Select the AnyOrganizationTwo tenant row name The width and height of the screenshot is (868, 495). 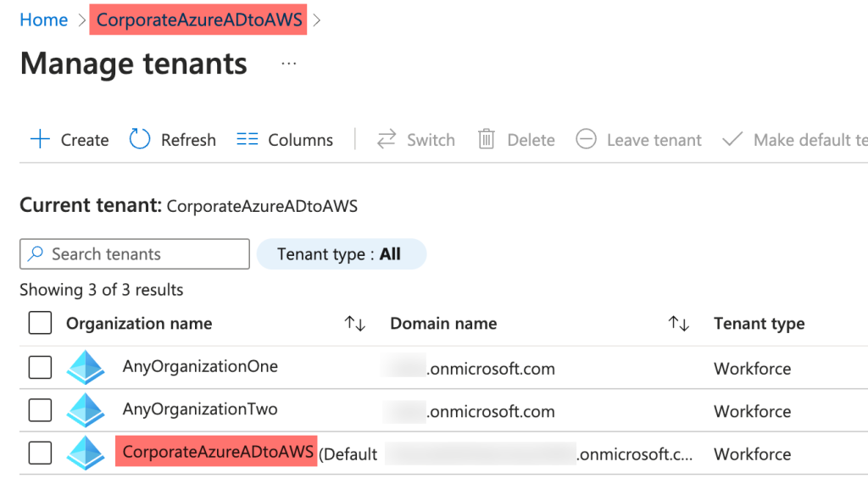199,410
